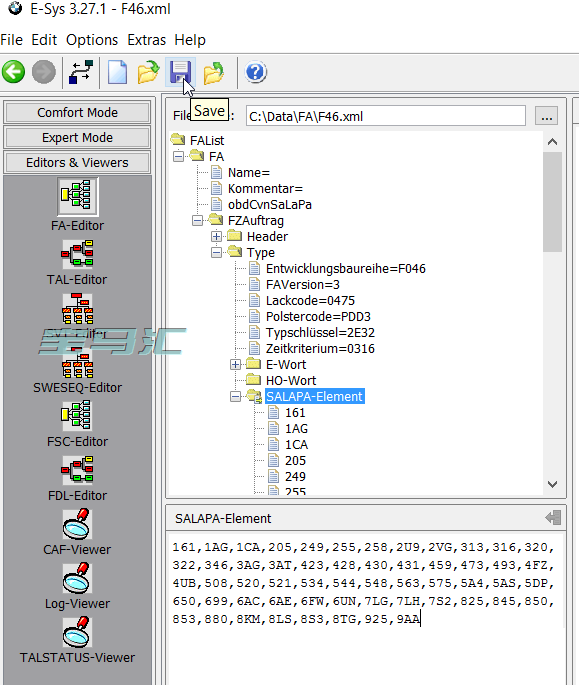Open the File menu

pyautogui.click(x=11, y=40)
